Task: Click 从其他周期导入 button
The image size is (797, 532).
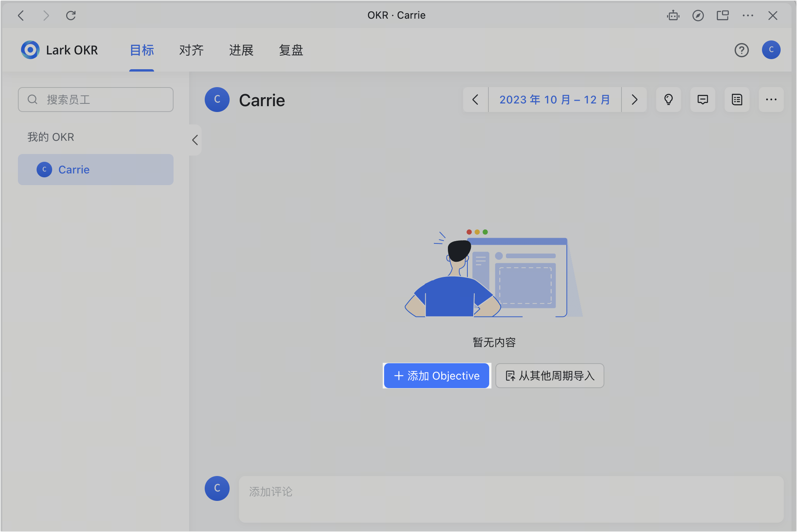Action: tap(550, 376)
